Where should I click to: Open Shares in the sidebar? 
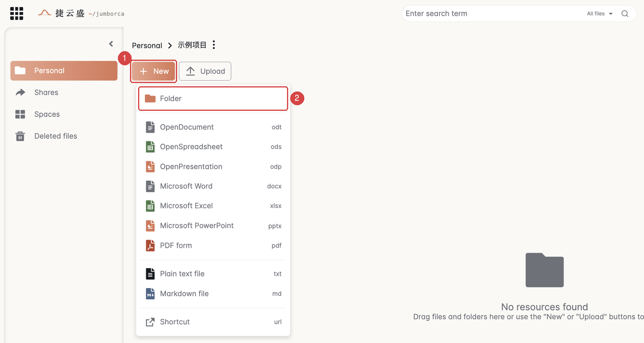pyautogui.click(x=64, y=92)
